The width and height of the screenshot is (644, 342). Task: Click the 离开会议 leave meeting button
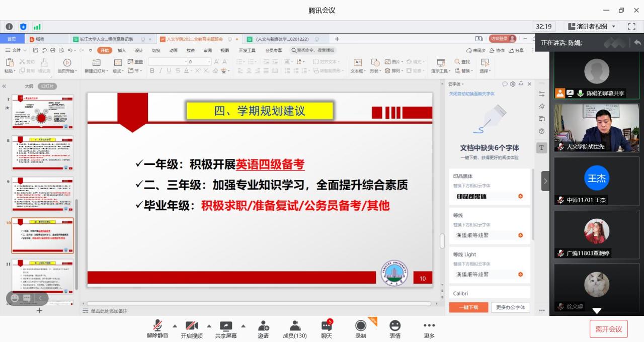coord(608,329)
